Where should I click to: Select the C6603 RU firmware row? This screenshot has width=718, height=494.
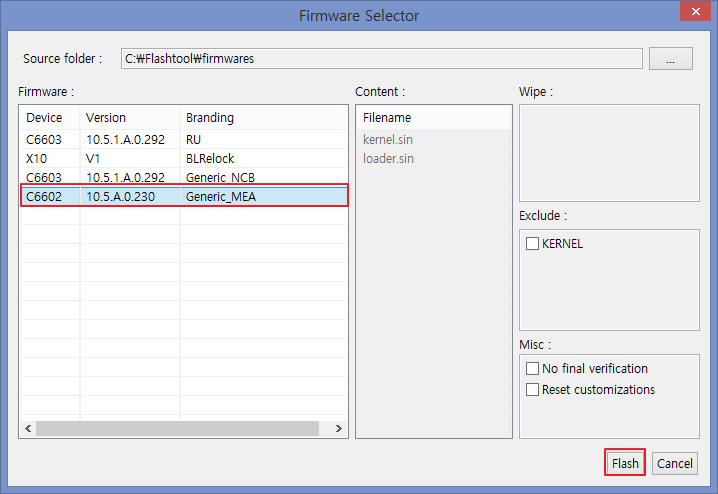coord(184,139)
